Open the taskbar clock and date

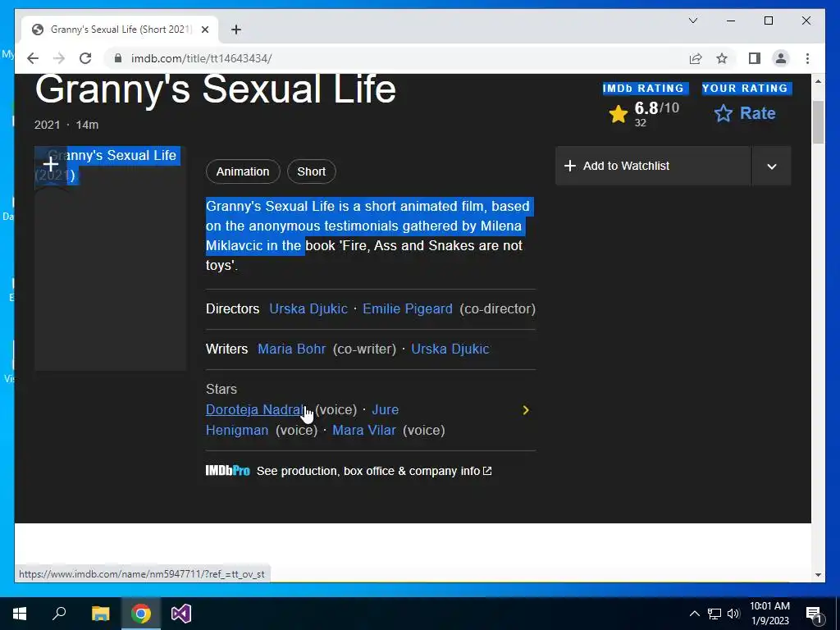click(769, 614)
